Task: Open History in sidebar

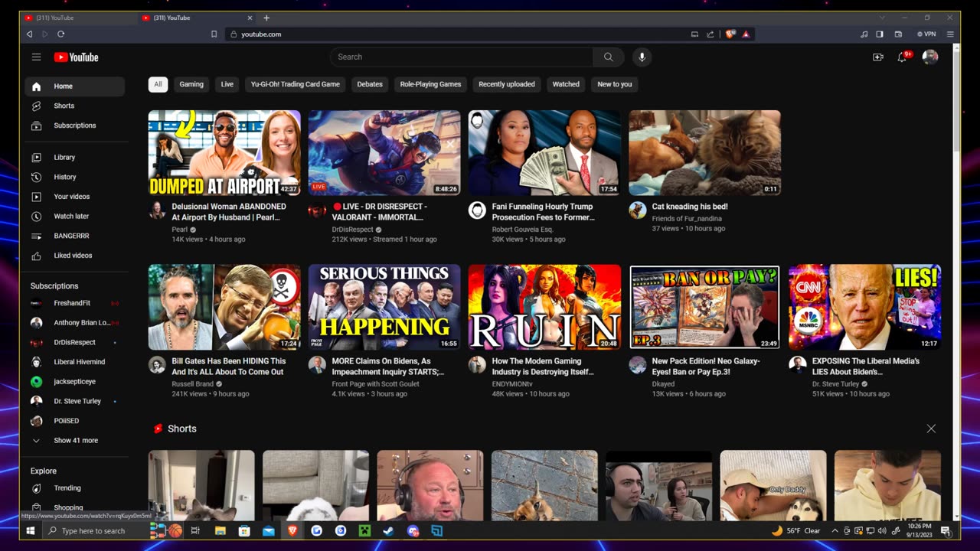Action: (x=74, y=177)
